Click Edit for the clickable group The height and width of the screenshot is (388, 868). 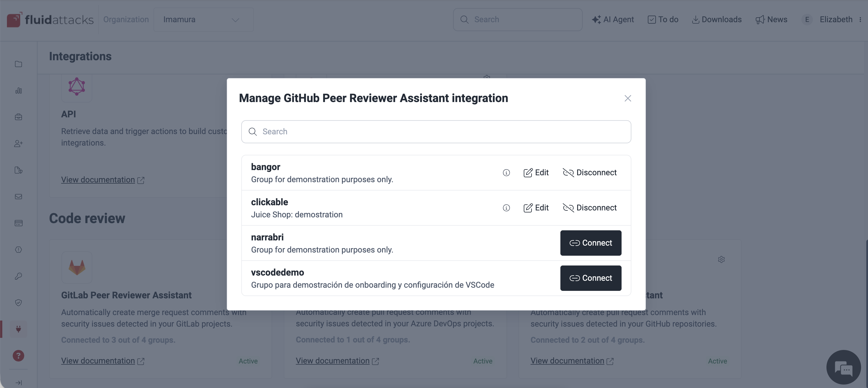coord(536,208)
